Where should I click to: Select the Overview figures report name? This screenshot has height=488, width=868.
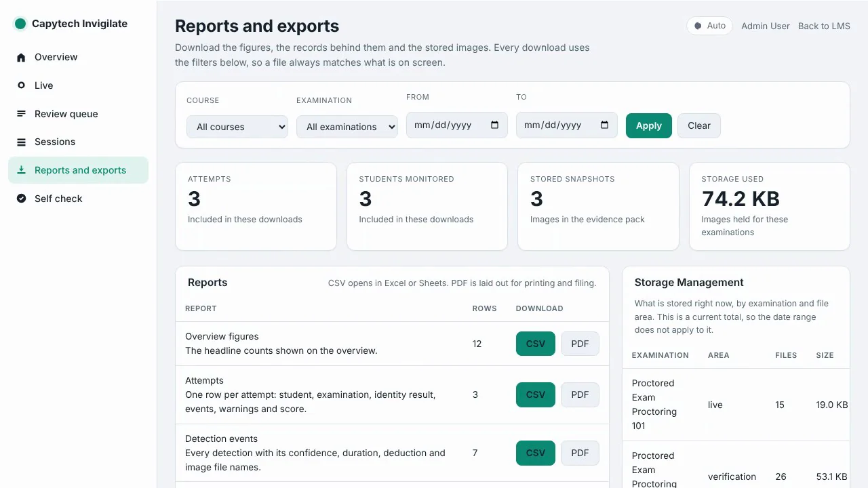pos(222,336)
